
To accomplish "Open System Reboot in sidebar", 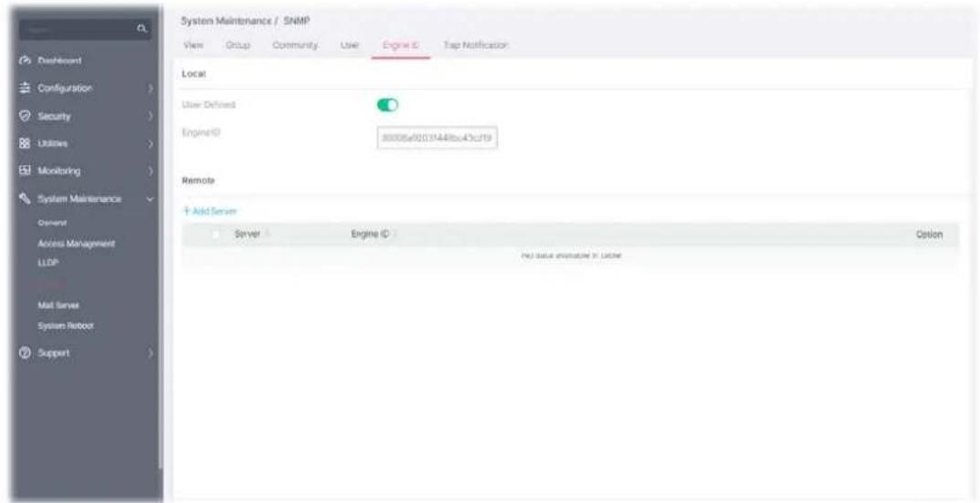I will coord(66,326).
